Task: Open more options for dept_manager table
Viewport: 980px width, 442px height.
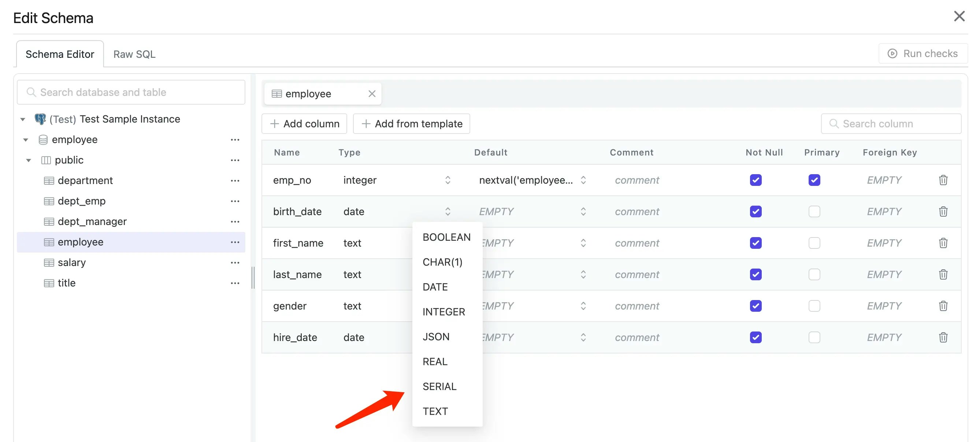Action: [x=235, y=222]
